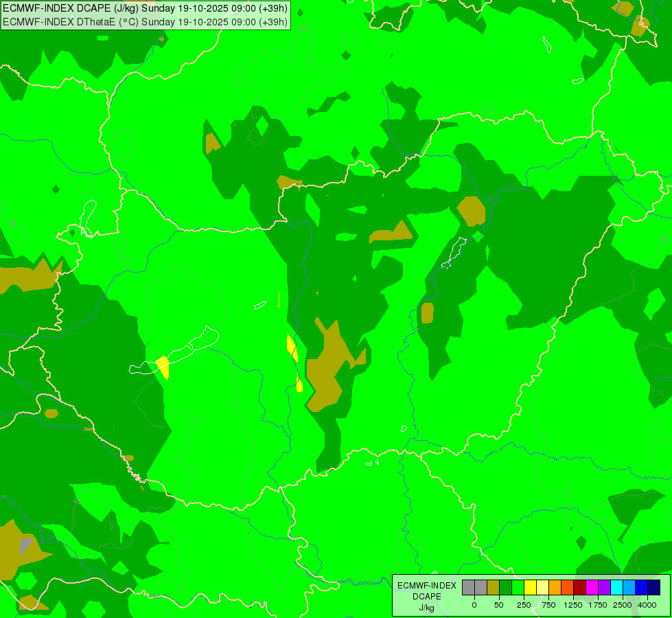Select the magenta legend swatch
The width and height of the screenshot is (672, 618).
(592, 588)
